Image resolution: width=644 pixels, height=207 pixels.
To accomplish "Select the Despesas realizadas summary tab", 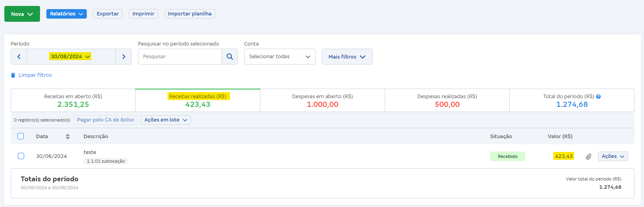I will [x=447, y=101].
